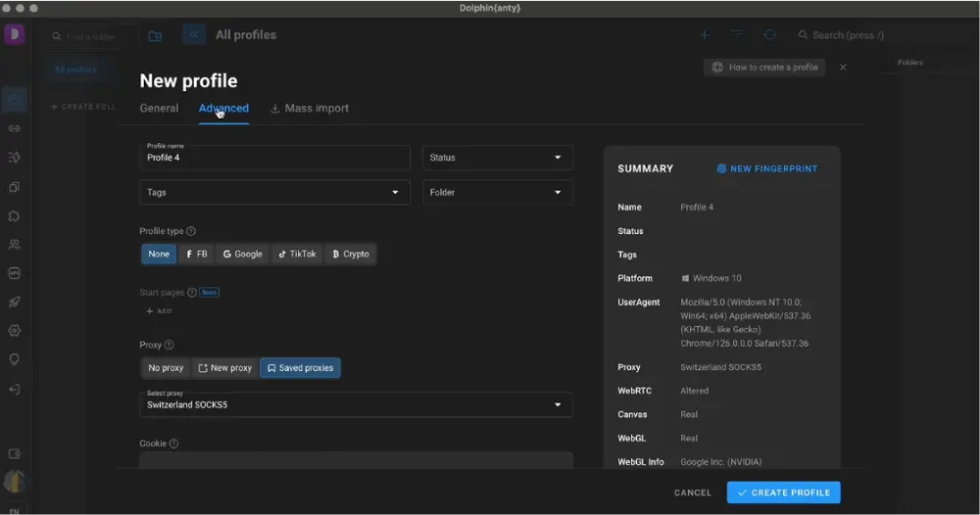The height and width of the screenshot is (515, 980).
Task: Click the rocket icon in sidebar
Action: (14, 303)
